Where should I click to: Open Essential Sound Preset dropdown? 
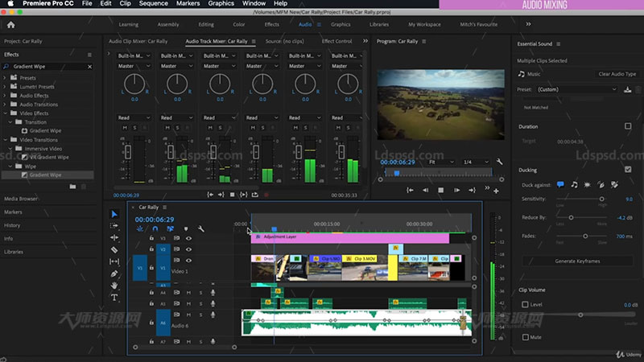tap(576, 89)
